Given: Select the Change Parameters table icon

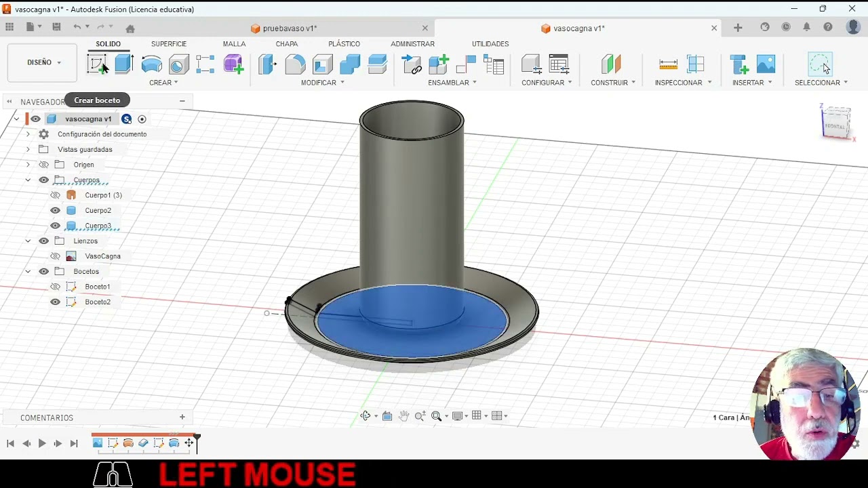Looking at the screenshot, I should [559, 64].
